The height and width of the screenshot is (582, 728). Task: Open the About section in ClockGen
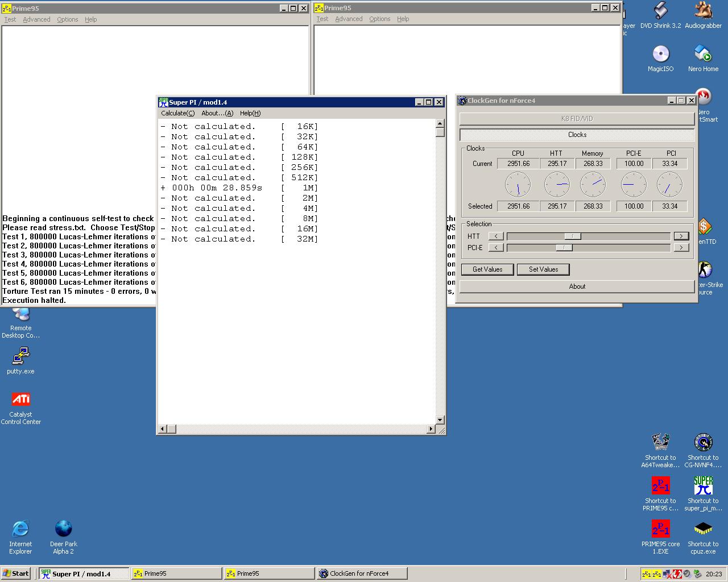tap(577, 286)
